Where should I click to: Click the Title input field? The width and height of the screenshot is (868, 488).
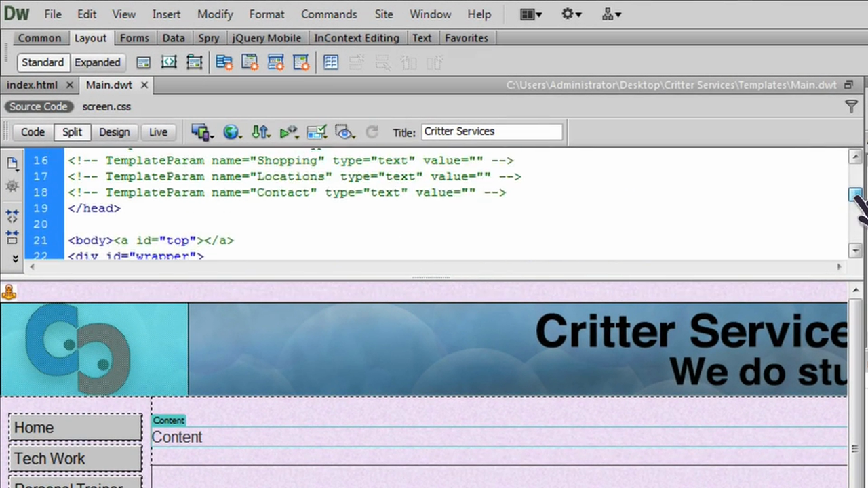click(x=491, y=131)
